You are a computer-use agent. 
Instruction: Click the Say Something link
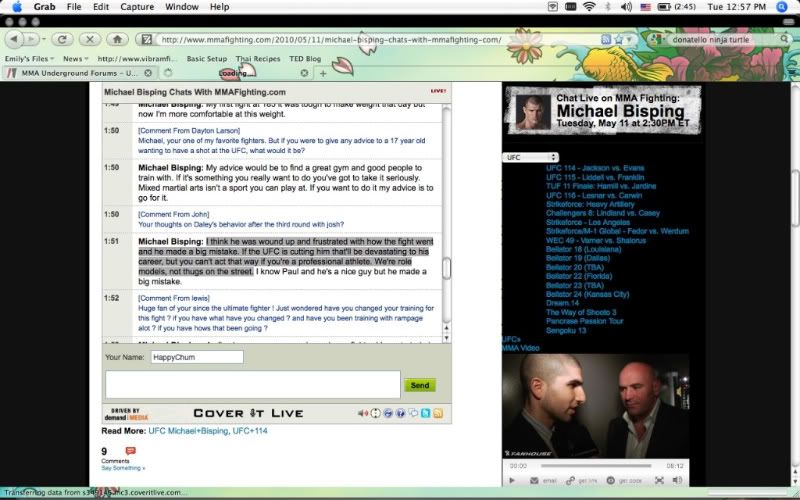click(x=123, y=468)
